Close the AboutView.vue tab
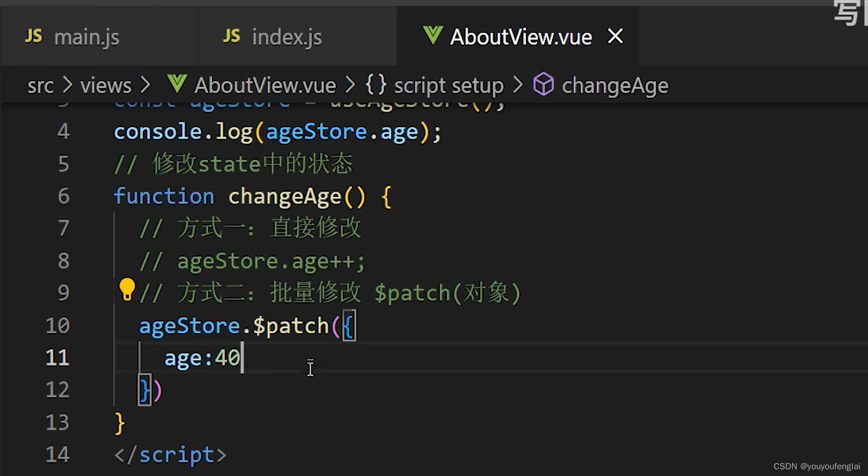This screenshot has height=476, width=868. coord(615,36)
